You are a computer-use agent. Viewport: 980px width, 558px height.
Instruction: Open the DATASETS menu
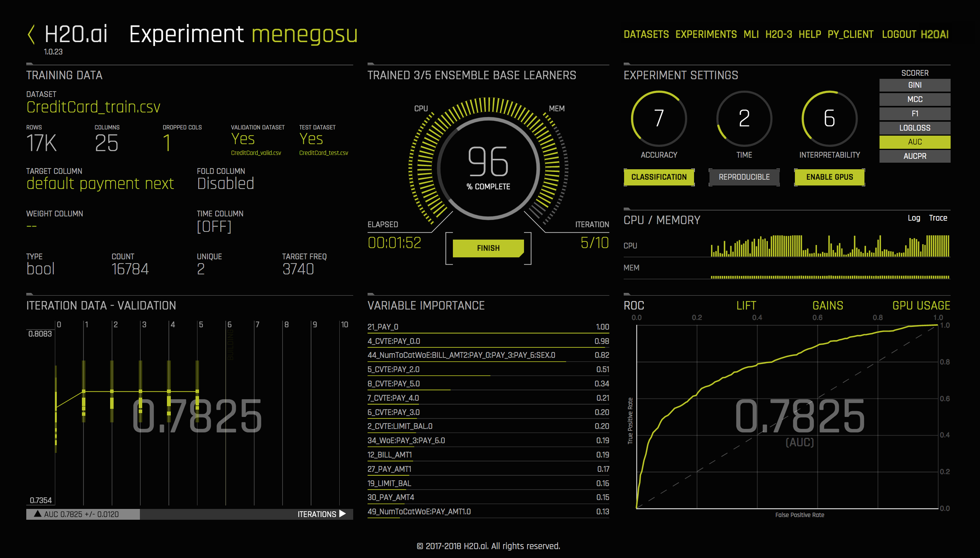[646, 34]
